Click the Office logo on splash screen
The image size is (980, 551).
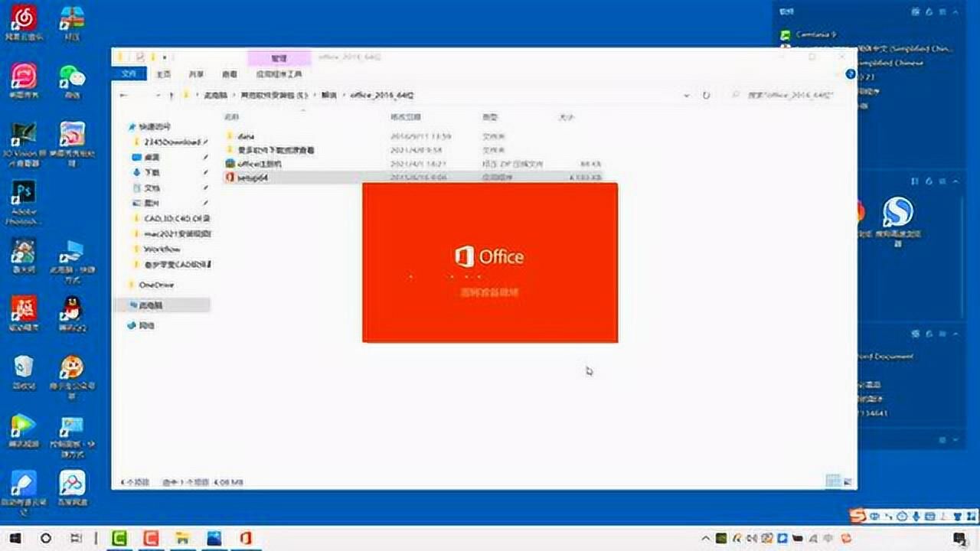click(x=489, y=256)
